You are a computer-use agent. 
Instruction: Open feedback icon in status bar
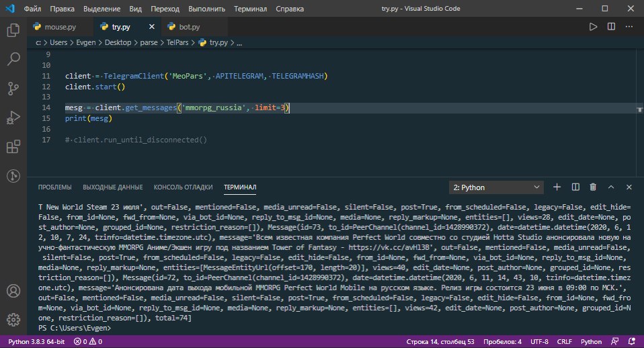(x=615, y=341)
